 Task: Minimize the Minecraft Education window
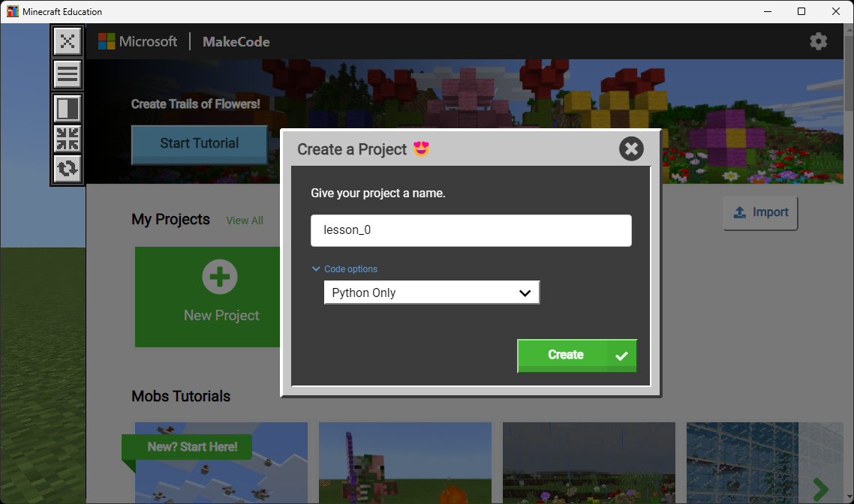tap(768, 11)
